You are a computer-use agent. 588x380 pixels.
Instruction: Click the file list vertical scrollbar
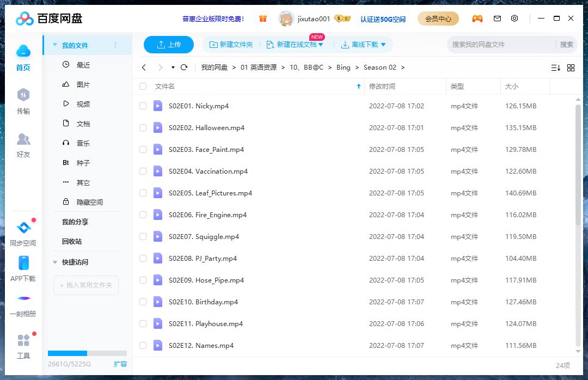578,165
